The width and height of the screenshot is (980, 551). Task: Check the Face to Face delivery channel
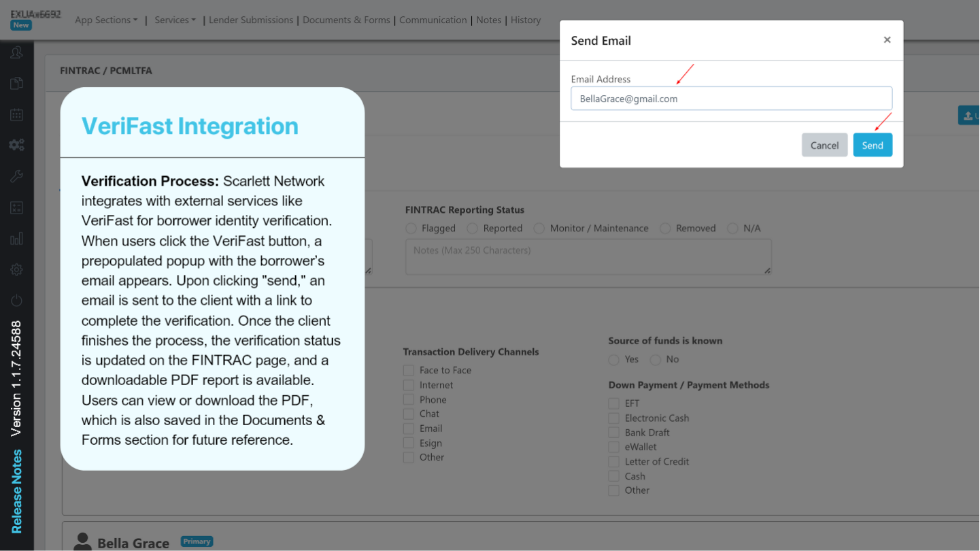(409, 370)
